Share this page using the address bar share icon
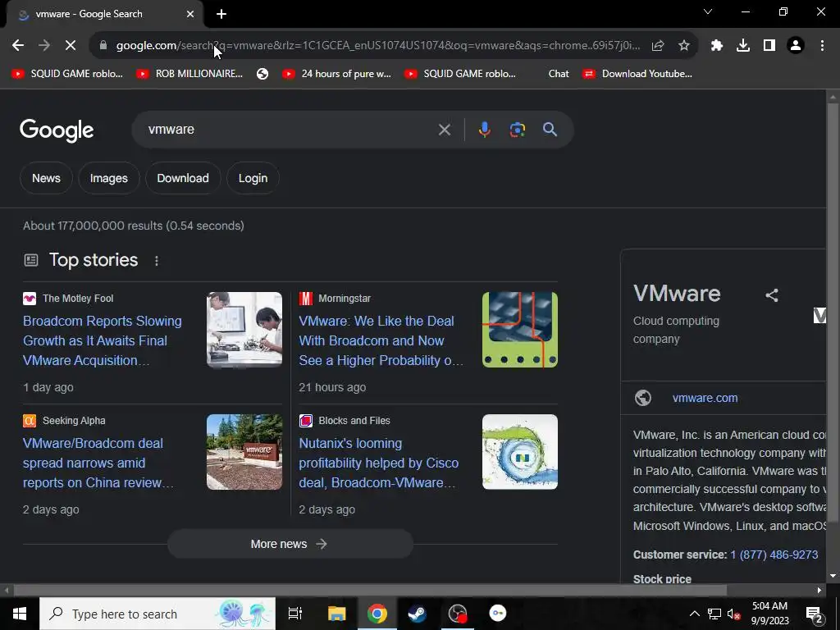 658,46
